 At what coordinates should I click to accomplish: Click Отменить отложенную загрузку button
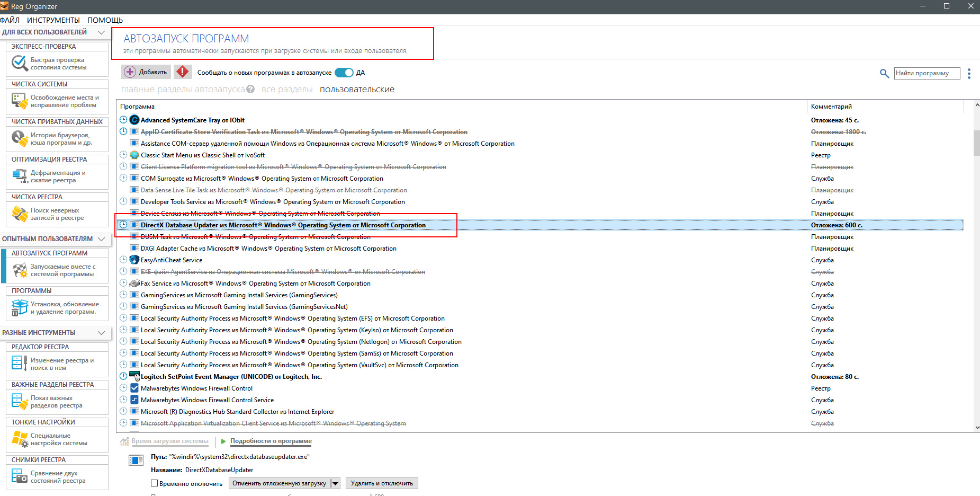click(x=280, y=483)
